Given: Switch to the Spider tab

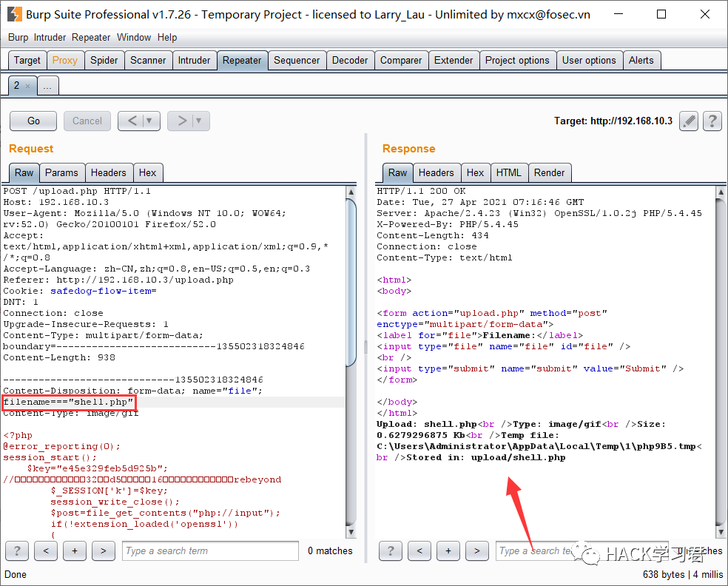Looking at the screenshot, I should (x=104, y=61).
